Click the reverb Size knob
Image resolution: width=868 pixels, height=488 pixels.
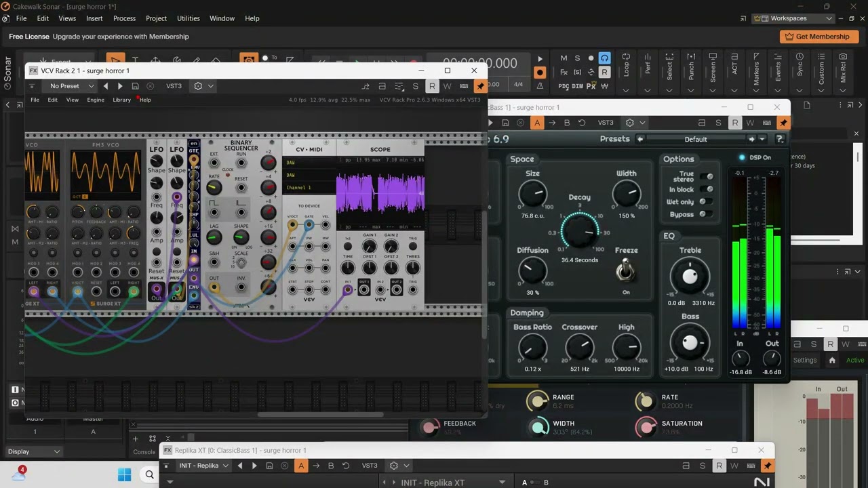coord(533,194)
